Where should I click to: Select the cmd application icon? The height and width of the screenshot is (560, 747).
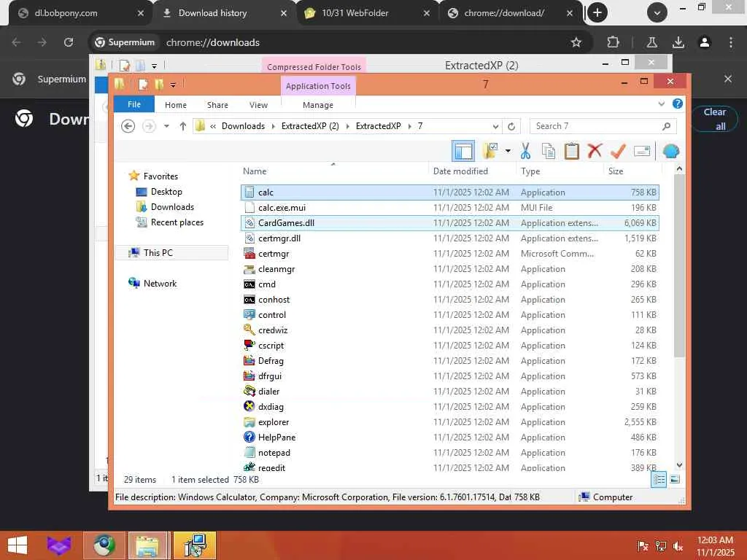249,284
